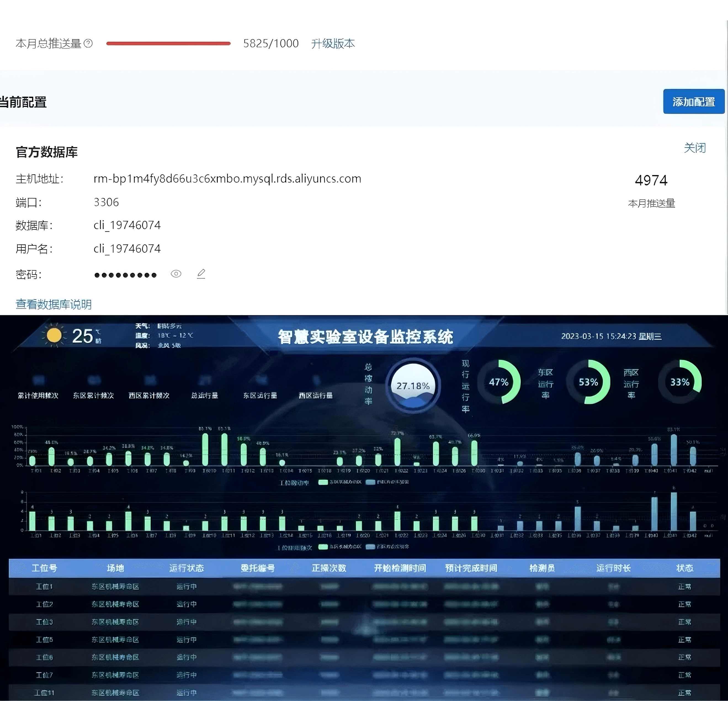Select the 东区累计频次 stat icon

tap(94, 380)
